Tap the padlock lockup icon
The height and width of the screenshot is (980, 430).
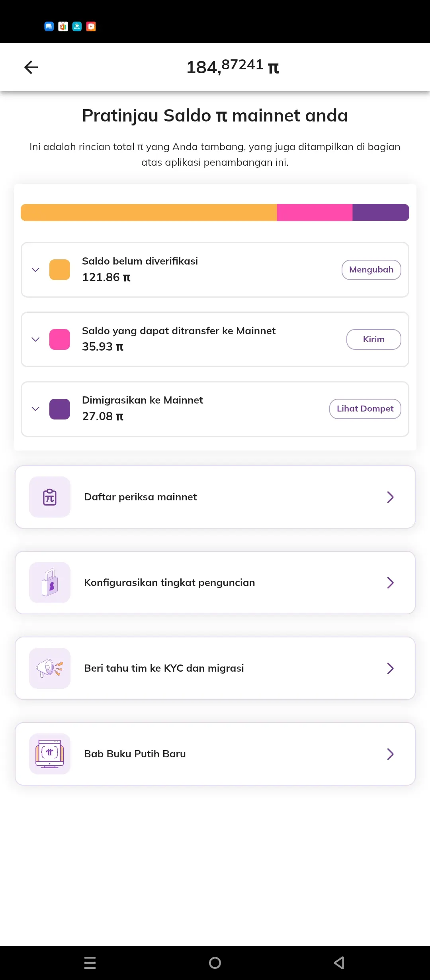tap(50, 583)
